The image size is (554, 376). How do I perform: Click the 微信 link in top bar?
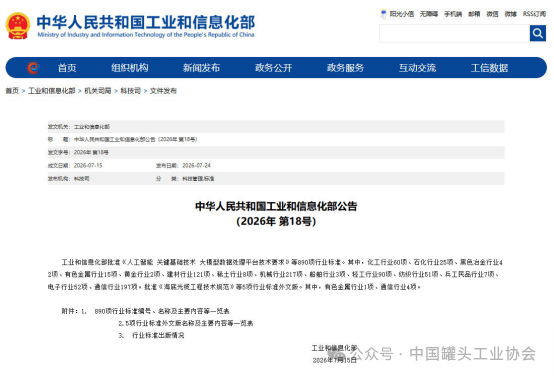tap(492, 14)
